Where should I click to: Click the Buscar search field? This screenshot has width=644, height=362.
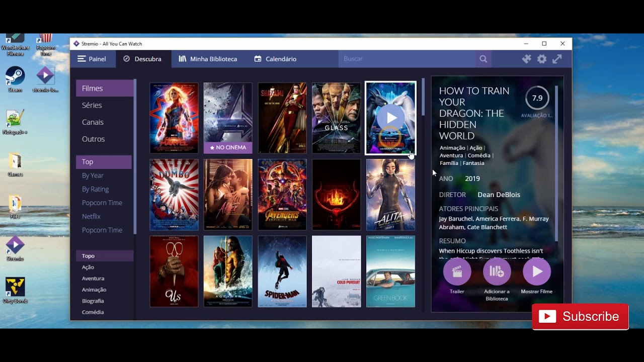click(x=407, y=59)
